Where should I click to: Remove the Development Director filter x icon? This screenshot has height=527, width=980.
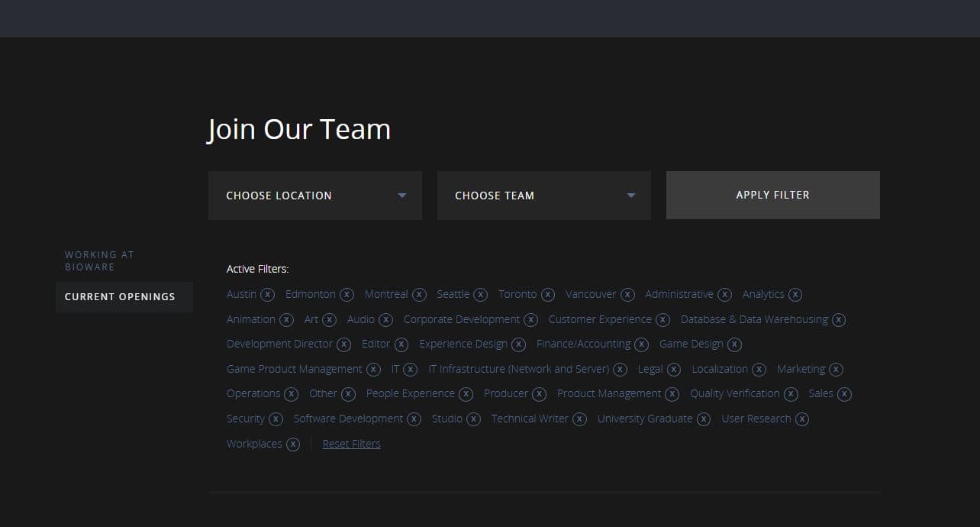(x=344, y=344)
